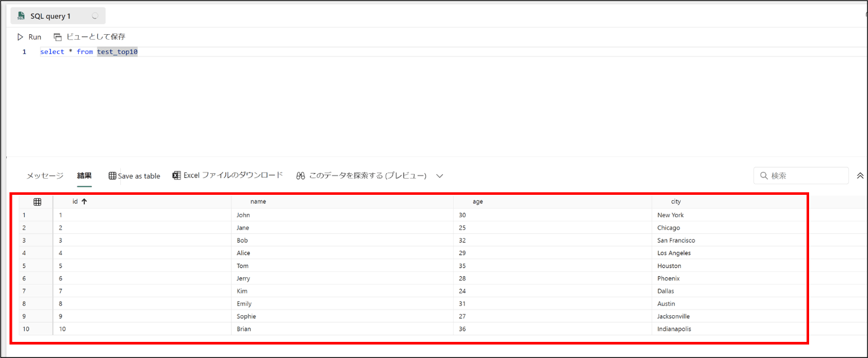Select John's age cell 30
The width and height of the screenshot is (868, 358).
pos(552,215)
